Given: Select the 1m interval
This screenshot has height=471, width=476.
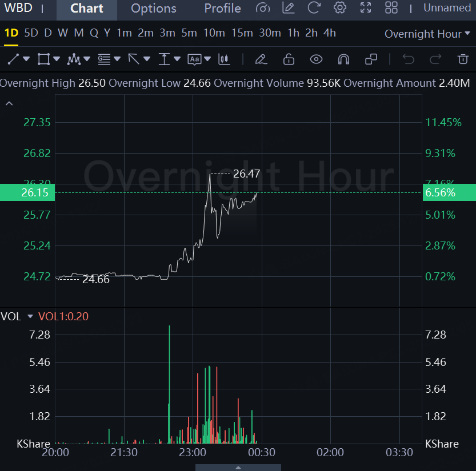Looking at the screenshot, I should (x=124, y=33).
